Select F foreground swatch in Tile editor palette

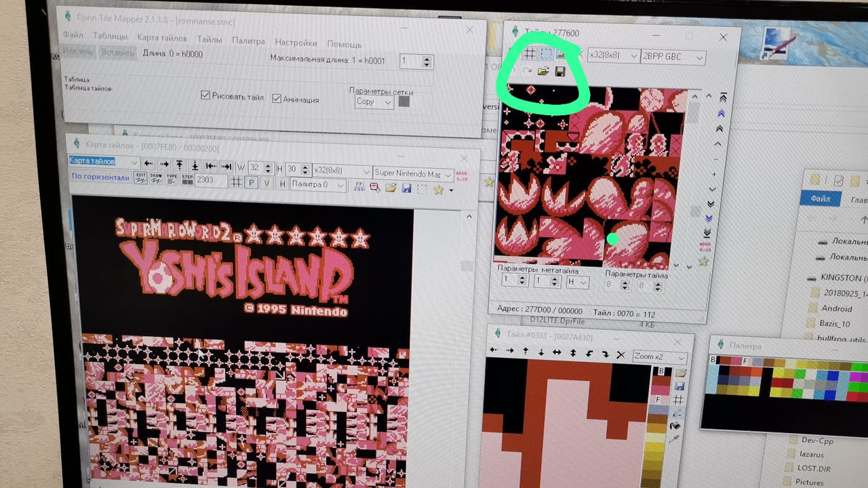click(x=660, y=400)
